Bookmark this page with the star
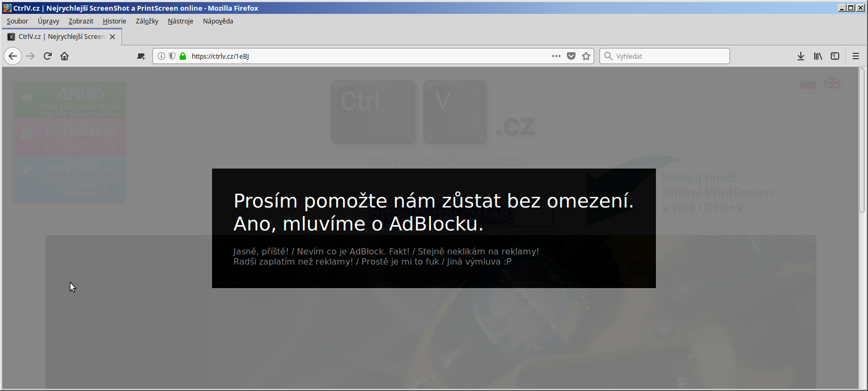This screenshot has width=868, height=391. coord(586,56)
